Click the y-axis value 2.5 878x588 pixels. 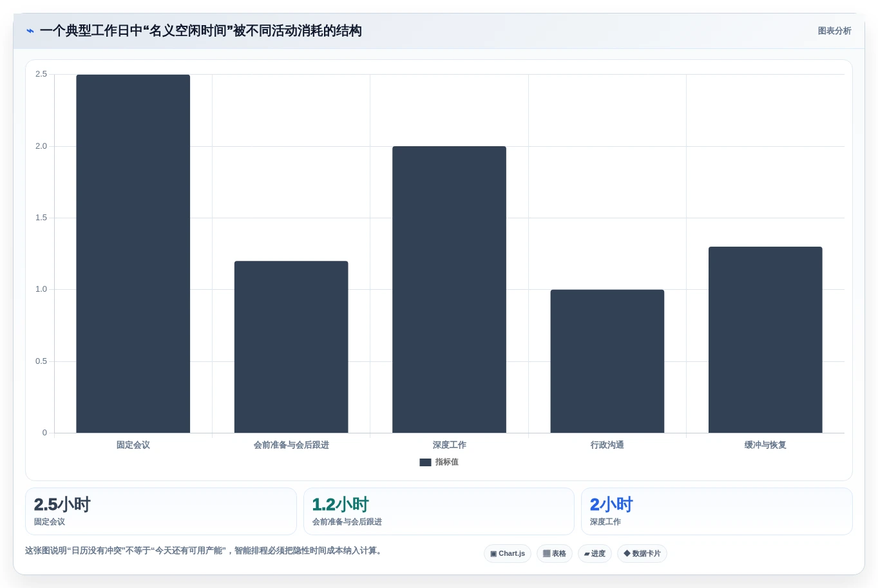[41, 75]
